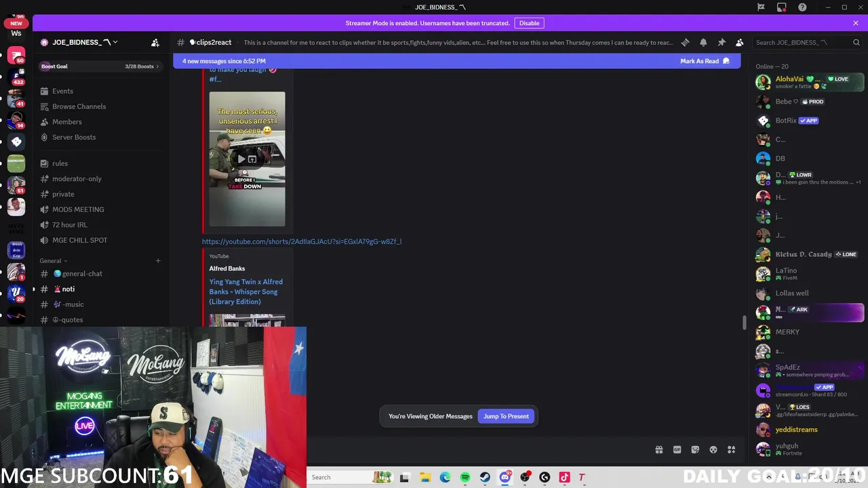The image size is (868, 488).
Task: Open notification settings bell icon
Action: 703,42
